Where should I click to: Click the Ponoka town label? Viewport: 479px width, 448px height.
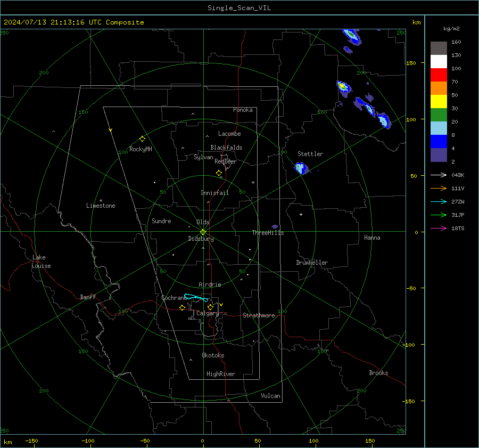243,110
